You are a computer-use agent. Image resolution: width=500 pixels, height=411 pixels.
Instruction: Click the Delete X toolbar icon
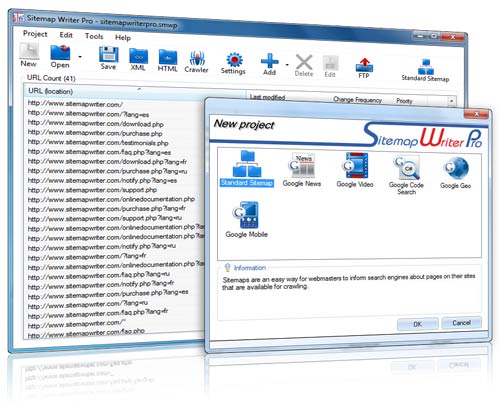[304, 66]
